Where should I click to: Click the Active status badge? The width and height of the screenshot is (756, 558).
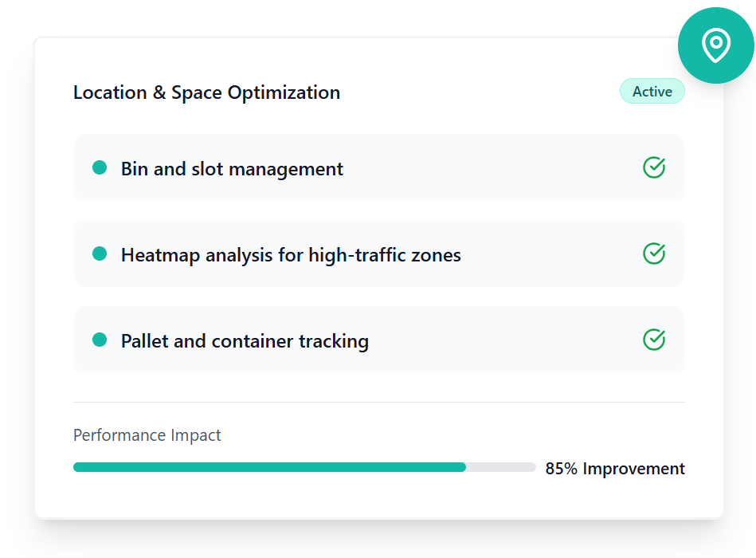[x=652, y=92]
